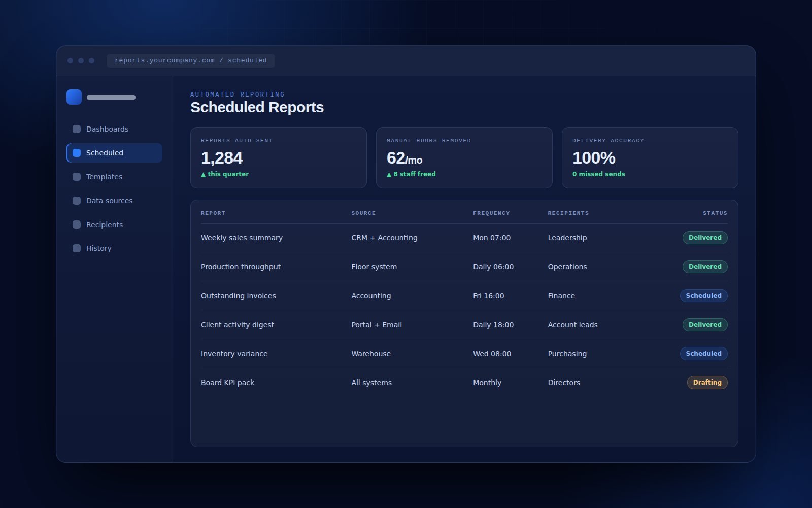Image resolution: width=812 pixels, height=508 pixels.
Task: Click the blue app logo icon
Action: click(74, 97)
